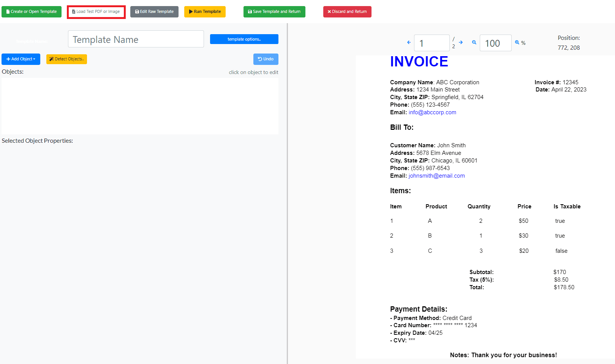Click the empty Objects list area

click(140, 106)
